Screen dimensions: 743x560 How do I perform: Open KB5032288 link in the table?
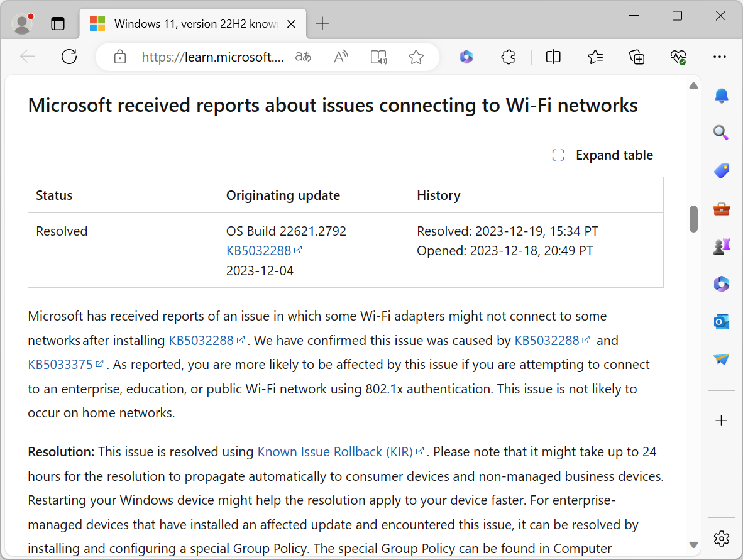(259, 251)
